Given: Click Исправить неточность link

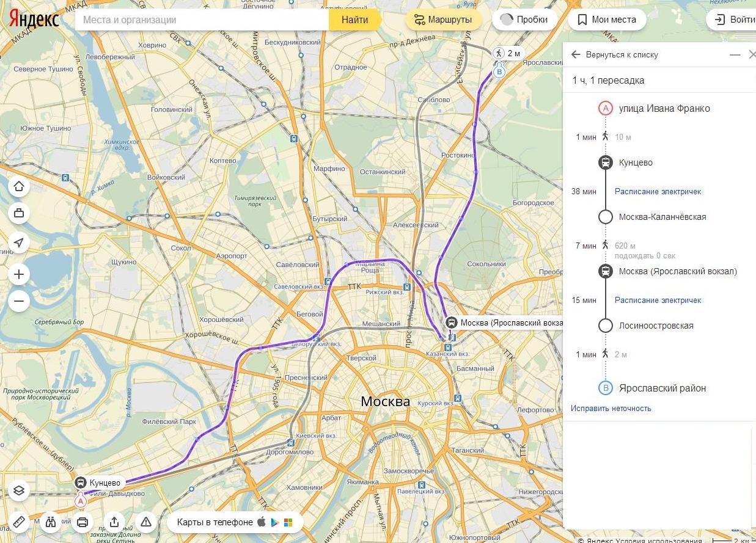Looking at the screenshot, I should click(x=611, y=408).
